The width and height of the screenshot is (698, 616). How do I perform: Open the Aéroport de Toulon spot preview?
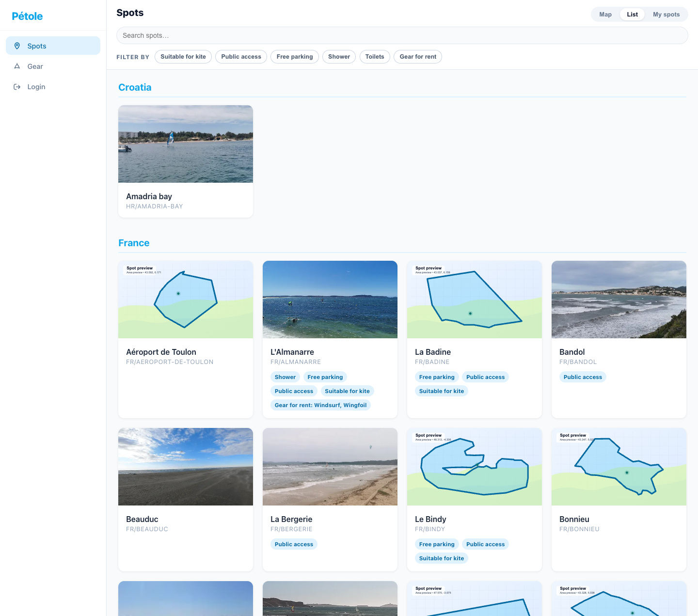coord(186,300)
